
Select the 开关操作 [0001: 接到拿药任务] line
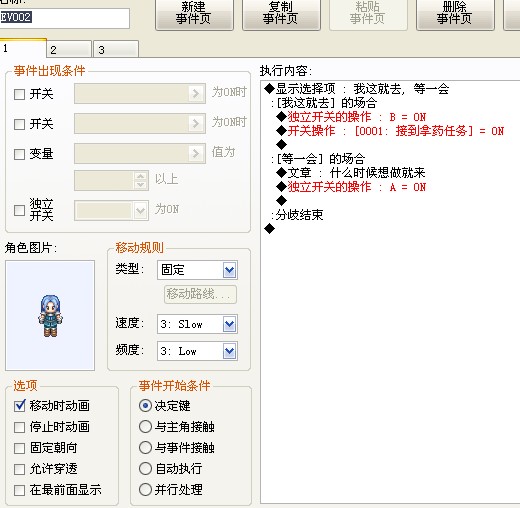click(x=390, y=131)
